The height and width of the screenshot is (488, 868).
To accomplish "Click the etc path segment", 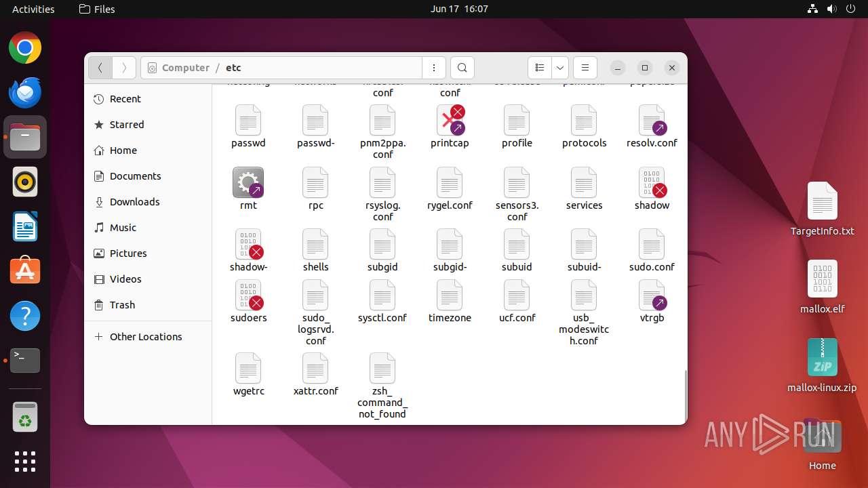I will [233, 68].
